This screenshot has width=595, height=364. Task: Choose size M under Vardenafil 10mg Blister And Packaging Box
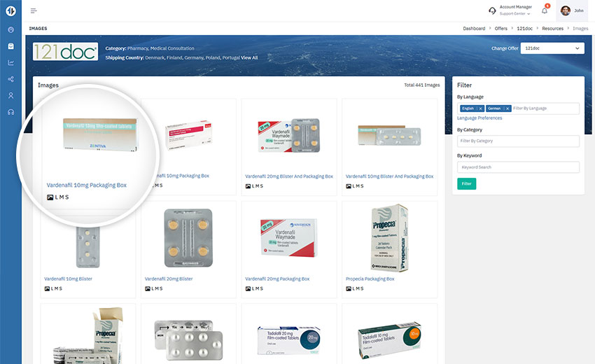358,186
